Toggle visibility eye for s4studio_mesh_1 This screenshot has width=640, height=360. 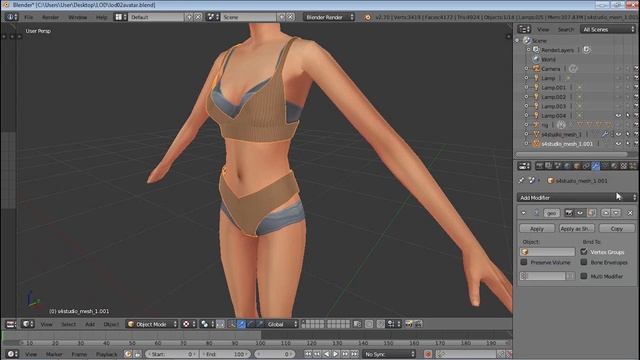tap(618, 134)
